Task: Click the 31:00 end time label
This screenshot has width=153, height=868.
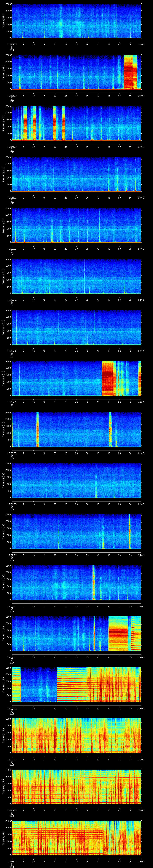Action: [x=141, y=453]
